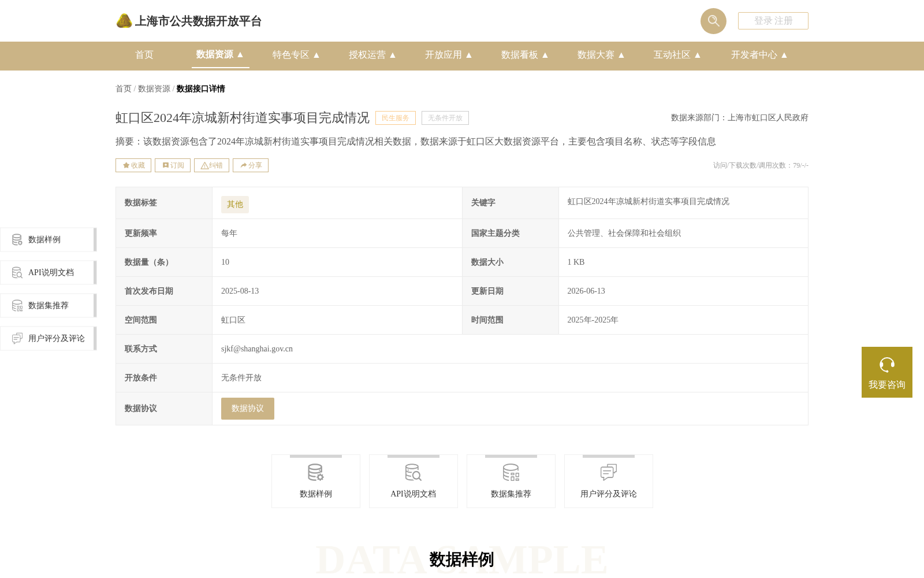The height and width of the screenshot is (578, 924).
Task: Expand the 互动社区 menu arrow
Action: tap(698, 55)
